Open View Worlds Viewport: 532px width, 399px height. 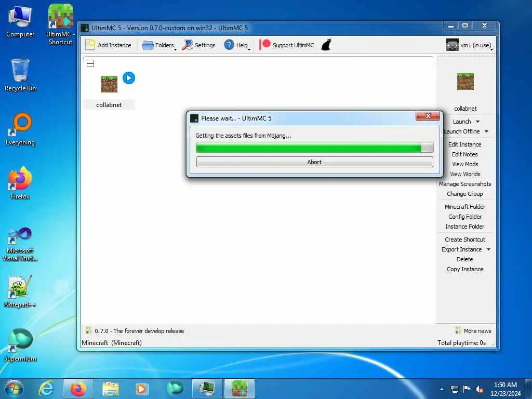pos(465,174)
